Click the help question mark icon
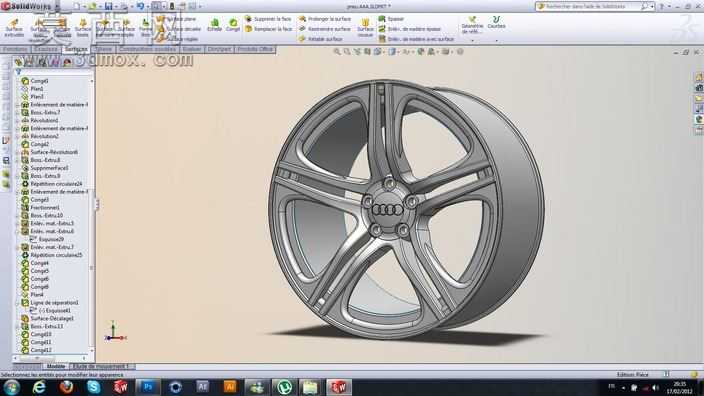This screenshot has width=704, height=396. coord(661,6)
